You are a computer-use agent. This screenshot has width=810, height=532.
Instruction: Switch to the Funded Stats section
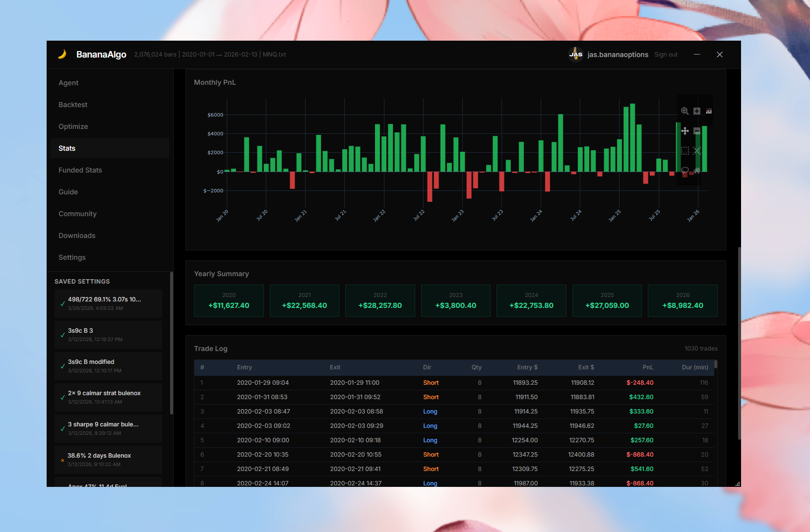click(x=80, y=170)
